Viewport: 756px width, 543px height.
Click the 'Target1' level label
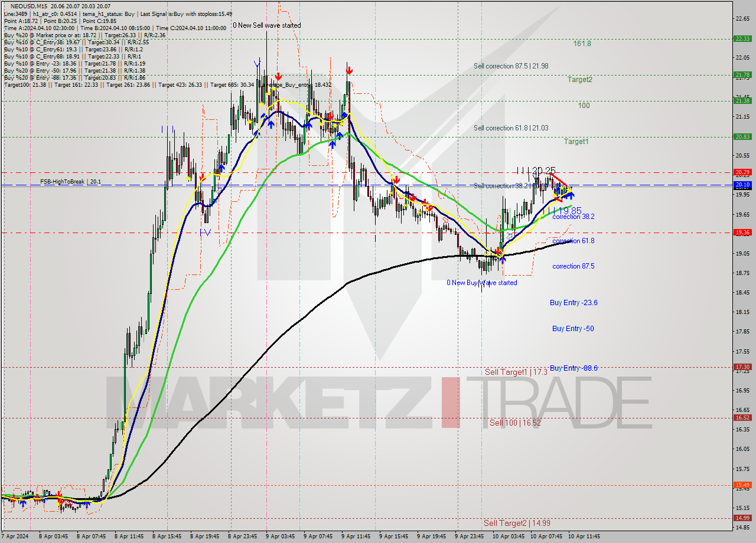tap(576, 142)
